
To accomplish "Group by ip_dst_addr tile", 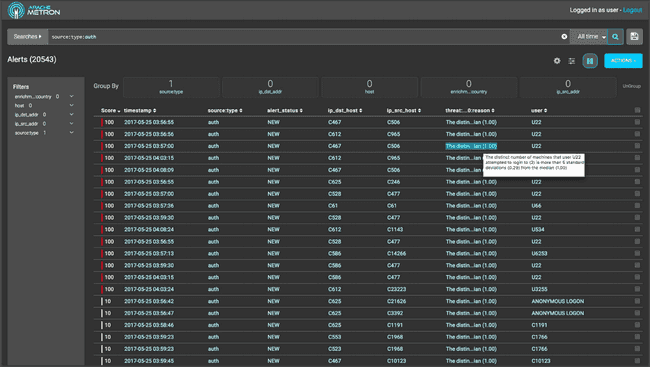I will pyautogui.click(x=270, y=87).
